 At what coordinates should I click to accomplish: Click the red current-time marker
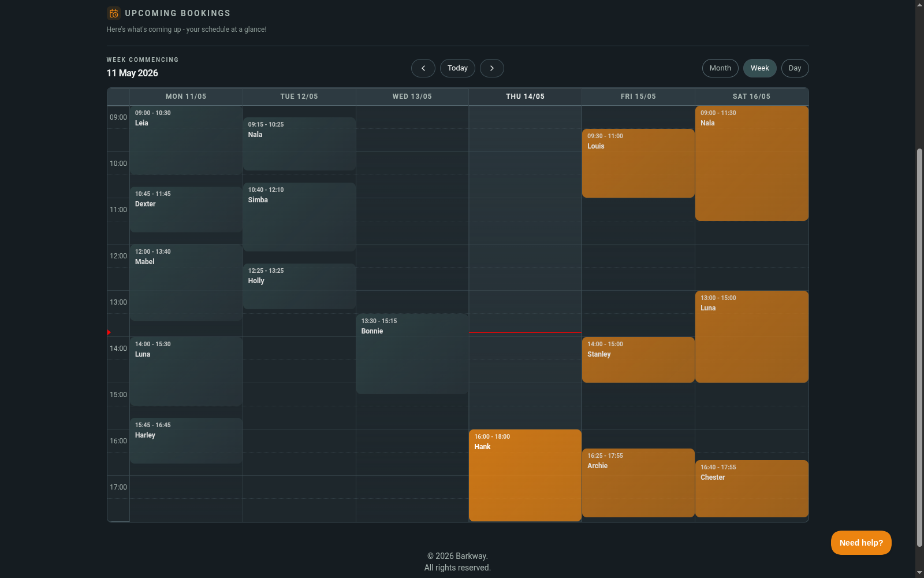[109, 332]
